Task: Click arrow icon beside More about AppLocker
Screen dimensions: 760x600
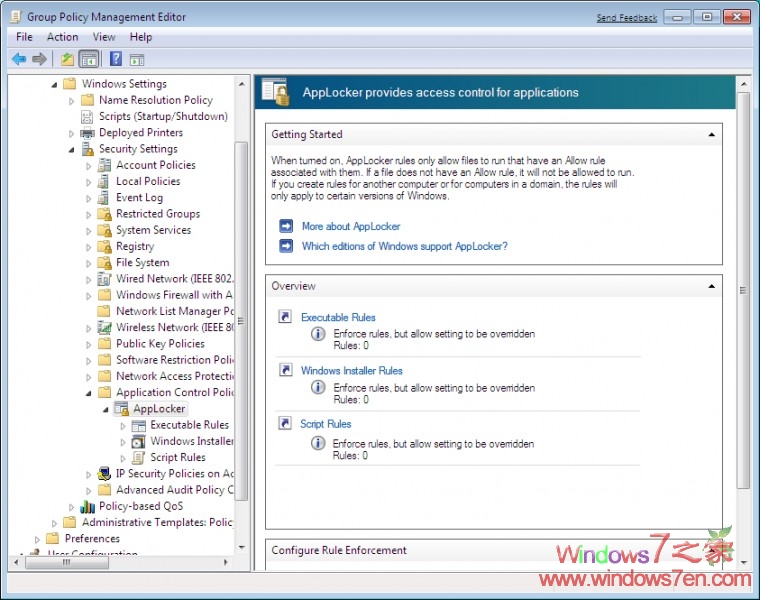Action: [286, 226]
